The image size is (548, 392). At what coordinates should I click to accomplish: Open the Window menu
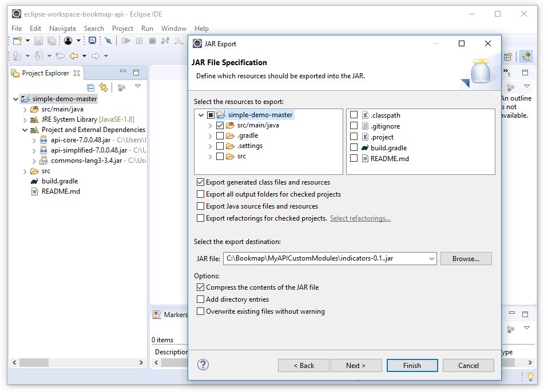[173, 28]
